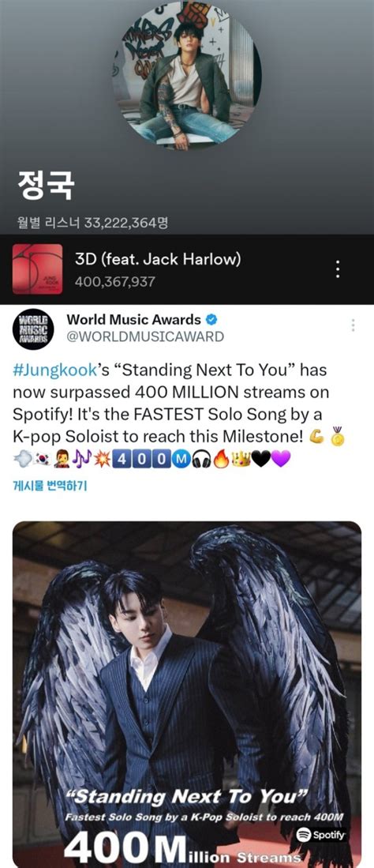This screenshot has width=374, height=868.
Task: Open World Music Awards account name
Action: click(x=134, y=319)
